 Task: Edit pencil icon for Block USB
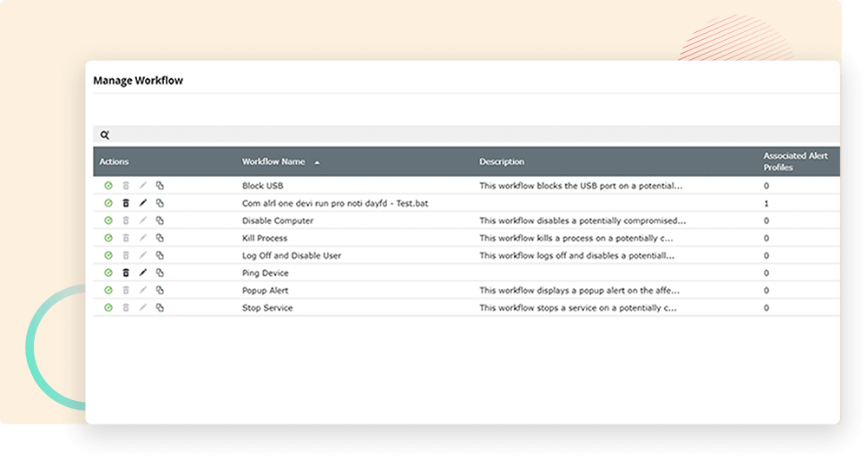click(x=143, y=186)
